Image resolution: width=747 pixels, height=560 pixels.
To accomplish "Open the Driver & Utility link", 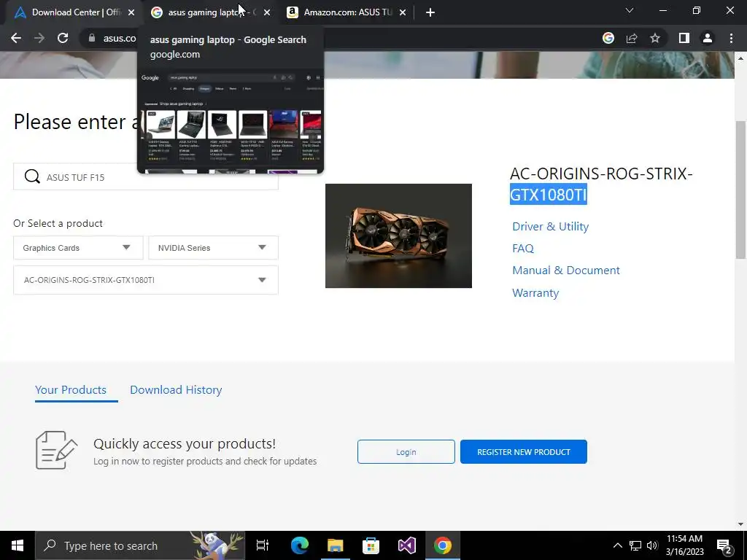I will coord(550,227).
